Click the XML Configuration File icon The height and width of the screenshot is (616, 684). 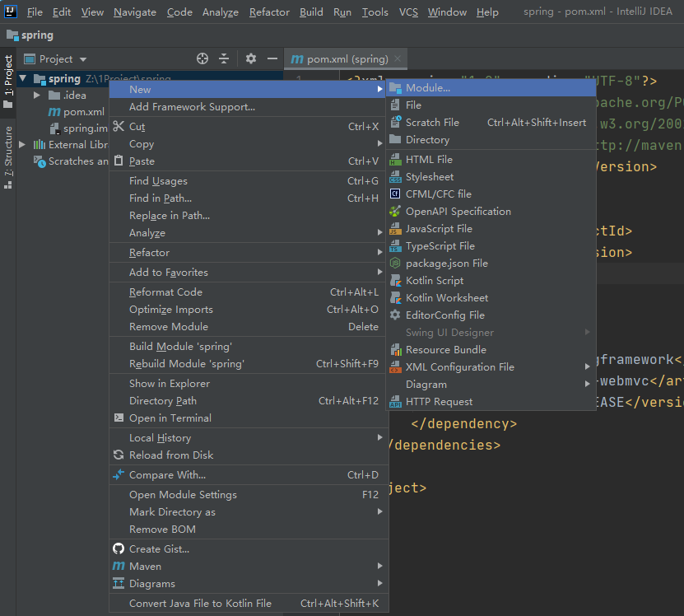pyautogui.click(x=395, y=367)
